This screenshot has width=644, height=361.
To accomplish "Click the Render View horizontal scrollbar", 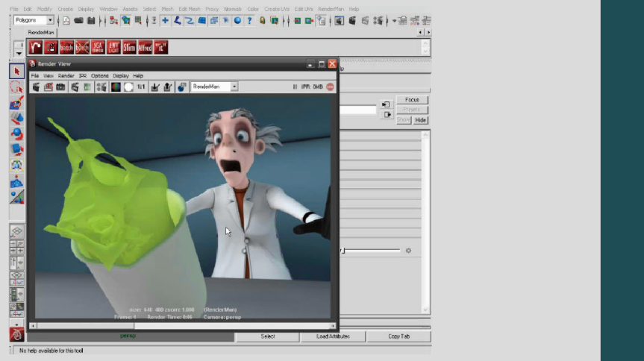I will [x=183, y=326].
